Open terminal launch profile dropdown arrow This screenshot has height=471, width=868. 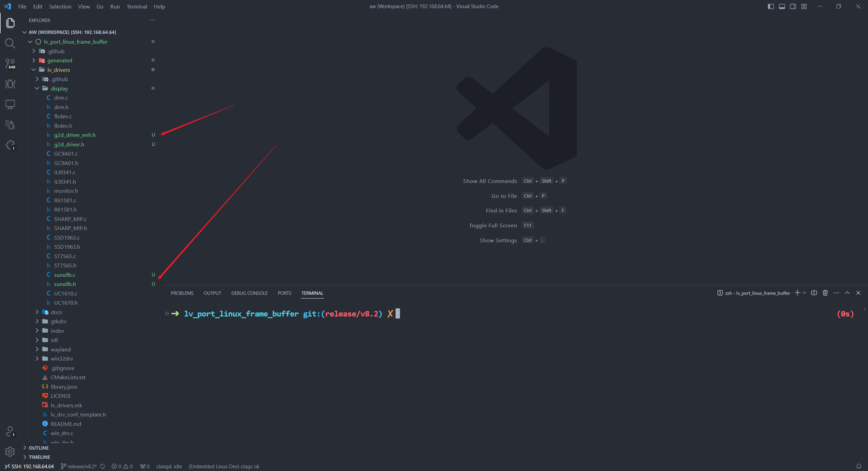[x=804, y=293]
